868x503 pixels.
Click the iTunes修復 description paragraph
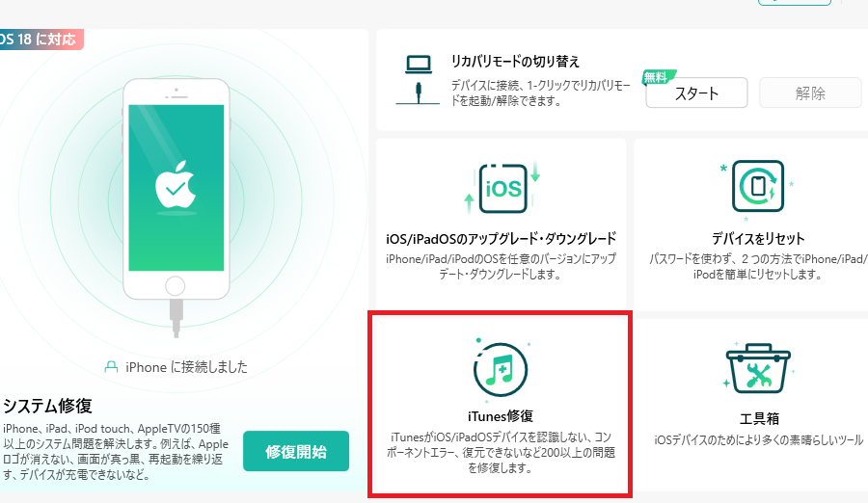pyautogui.click(x=500, y=452)
